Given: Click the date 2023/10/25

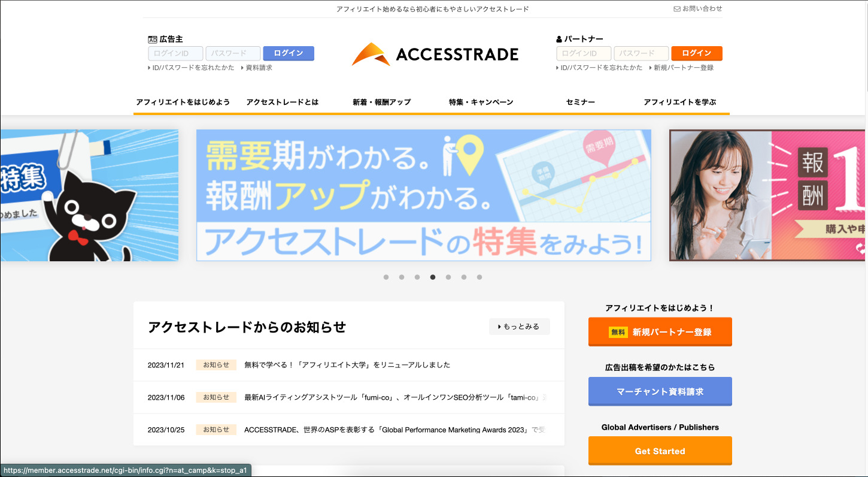Looking at the screenshot, I should (166, 430).
